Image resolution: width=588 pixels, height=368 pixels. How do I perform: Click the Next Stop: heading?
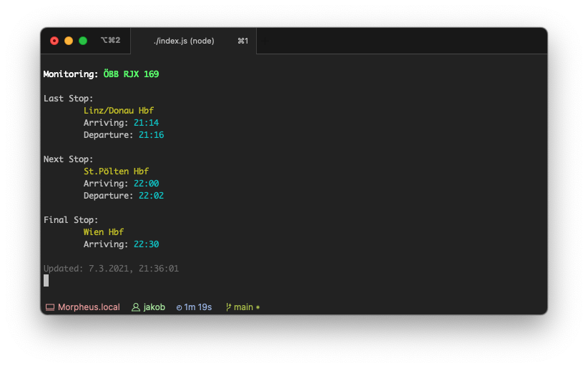point(68,159)
